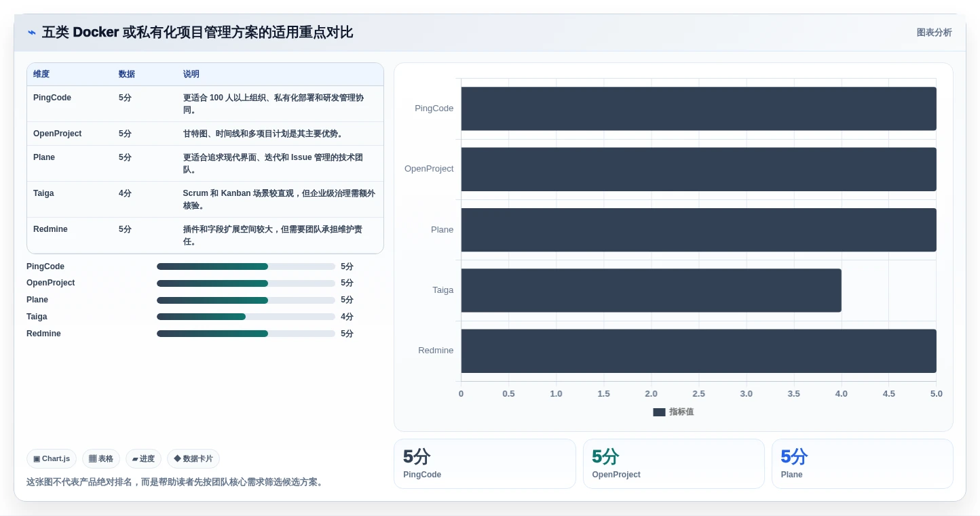Click the Taiga label in the progress list
Screen dimensions: 980x516
(37, 317)
